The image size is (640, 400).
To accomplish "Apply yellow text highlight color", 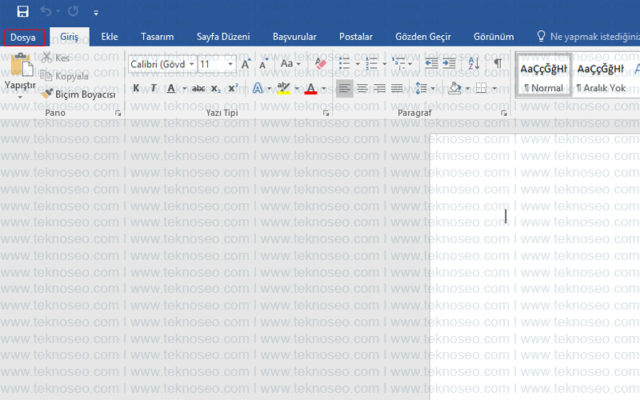I will (x=284, y=88).
